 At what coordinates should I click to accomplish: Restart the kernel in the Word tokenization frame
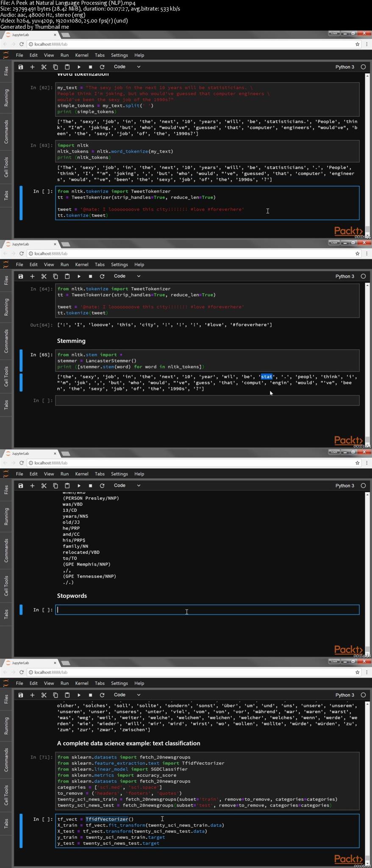(x=102, y=67)
